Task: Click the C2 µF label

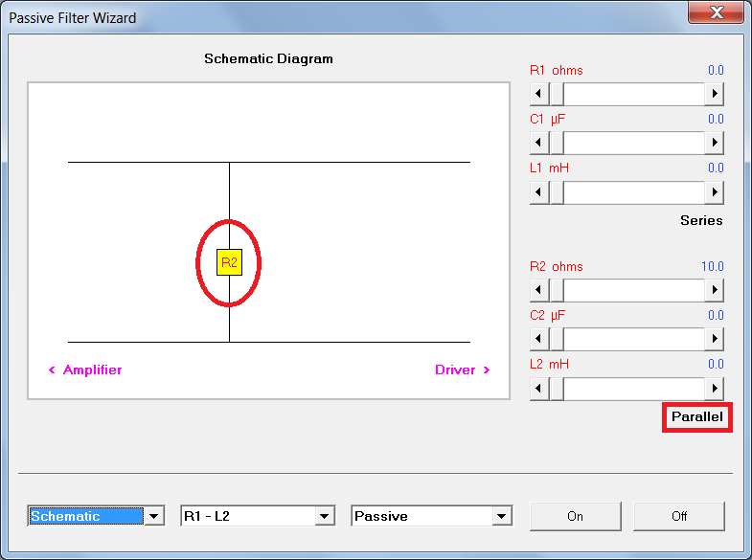Action: click(548, 316)
